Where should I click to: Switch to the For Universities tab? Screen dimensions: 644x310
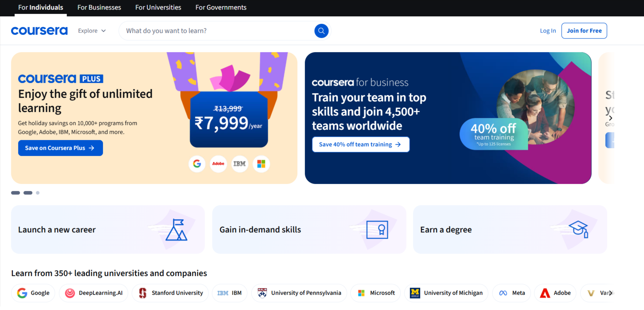(x=158, y=7)
